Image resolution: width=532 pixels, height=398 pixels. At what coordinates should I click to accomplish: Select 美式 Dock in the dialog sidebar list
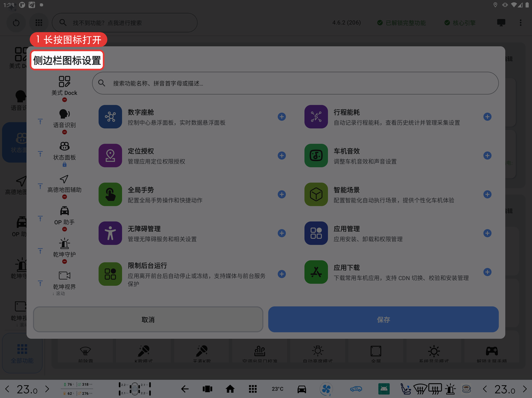coord(64,86)
